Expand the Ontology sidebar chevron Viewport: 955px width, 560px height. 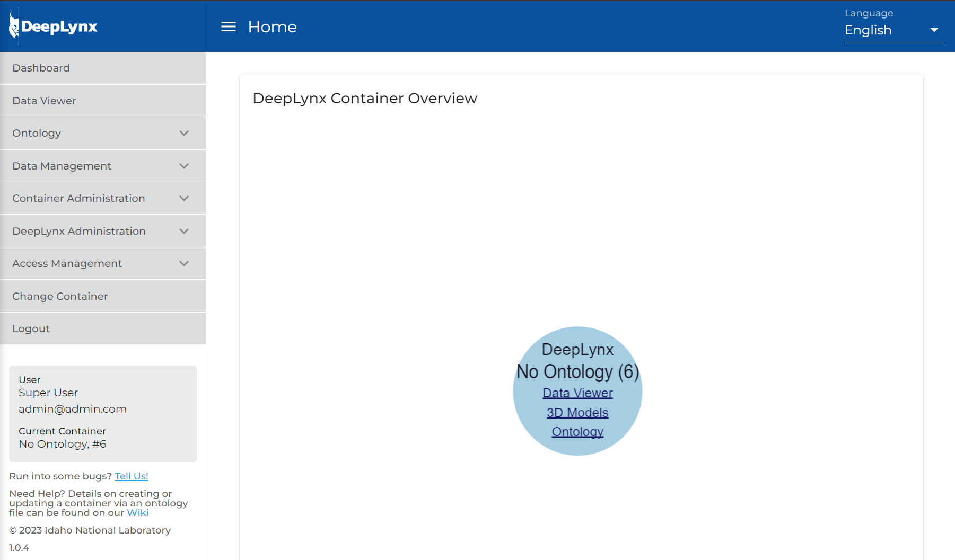tap(184, 133)
